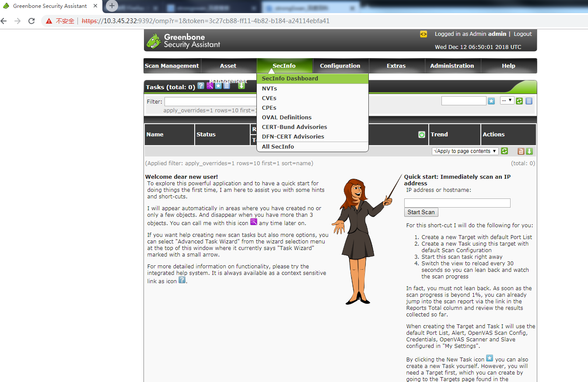
Task: Click the IP address or hostname field
Action: 457,203
